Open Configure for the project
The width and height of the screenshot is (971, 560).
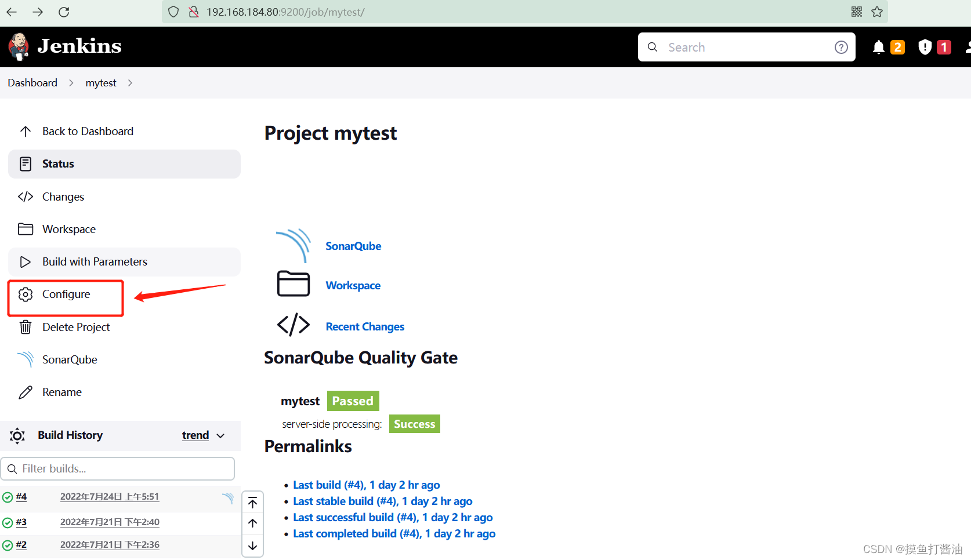pyautogui.click(x=66, y=294)
